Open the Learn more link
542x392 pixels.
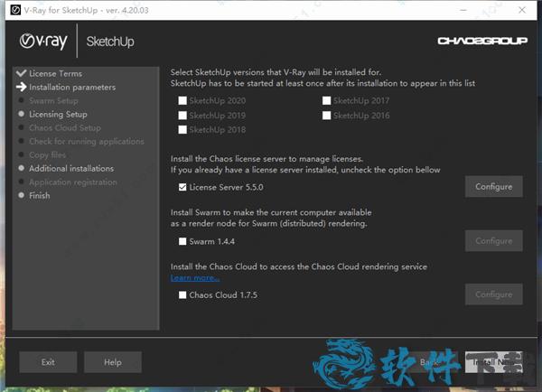coord(195,278)
